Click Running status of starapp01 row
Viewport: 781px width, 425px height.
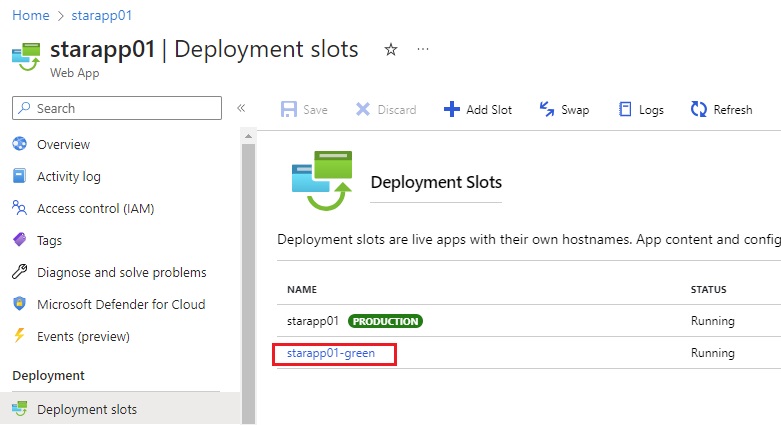coord(713,321)
